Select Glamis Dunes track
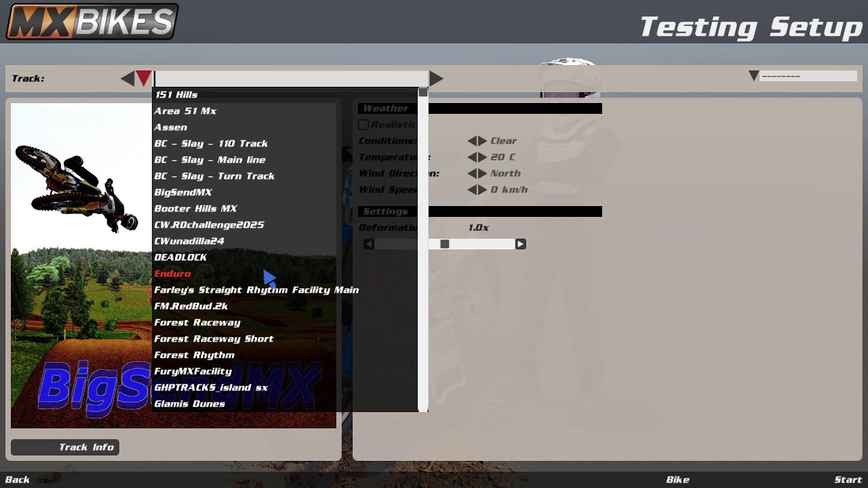This screenshot has height=488, width=868. click(189, 404)
